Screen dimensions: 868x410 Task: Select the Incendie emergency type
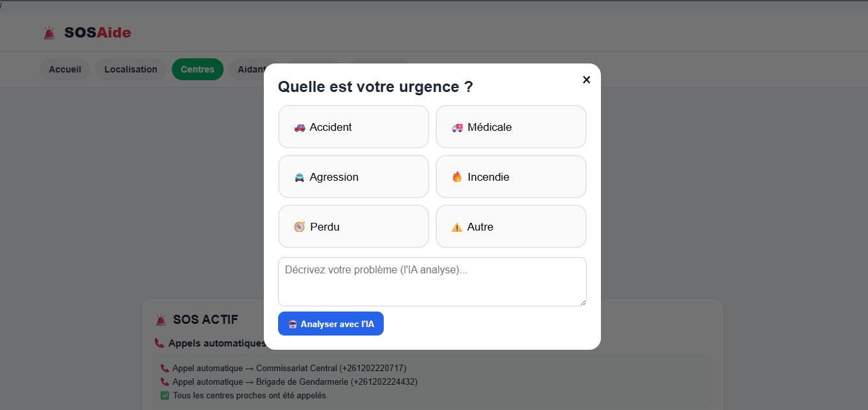[x=511, y=177]
